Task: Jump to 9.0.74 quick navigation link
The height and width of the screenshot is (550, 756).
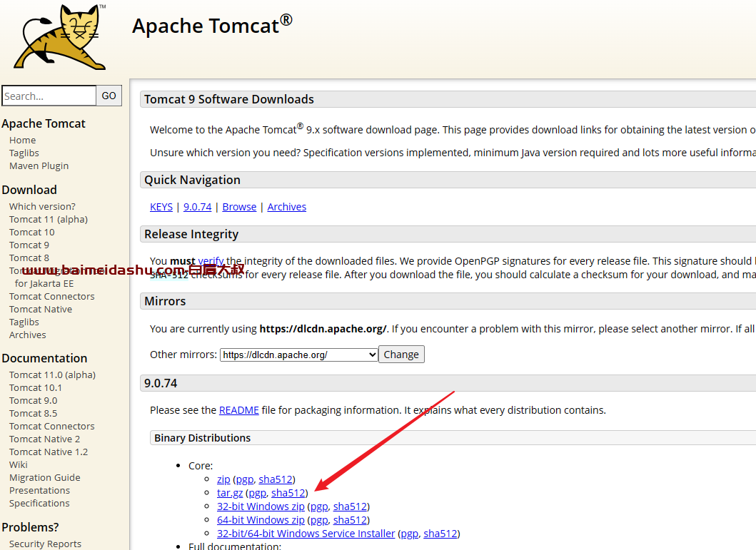Action: (197, 207)
